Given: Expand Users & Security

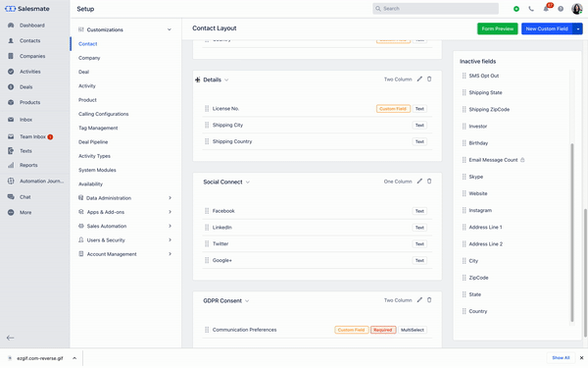Looking at the screenshot, I should (170, 240).
